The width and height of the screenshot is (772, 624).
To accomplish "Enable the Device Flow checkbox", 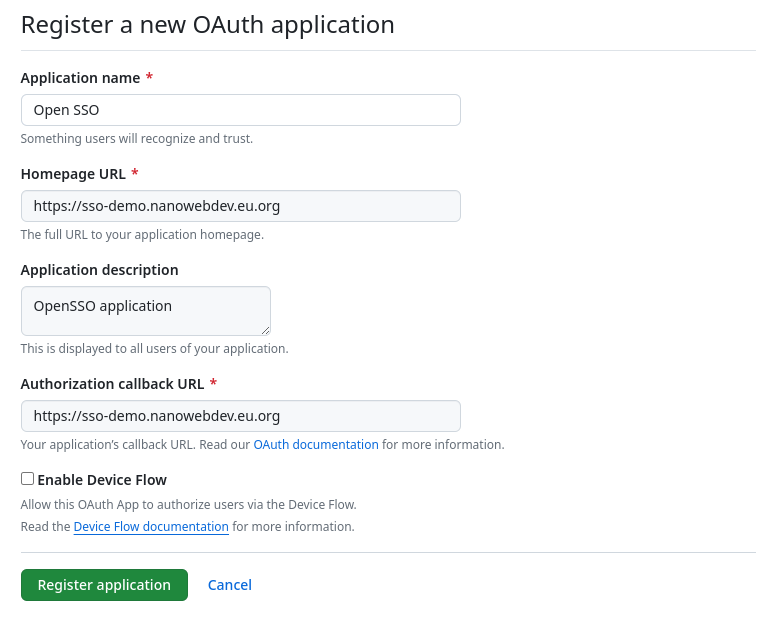I will 27,479.
